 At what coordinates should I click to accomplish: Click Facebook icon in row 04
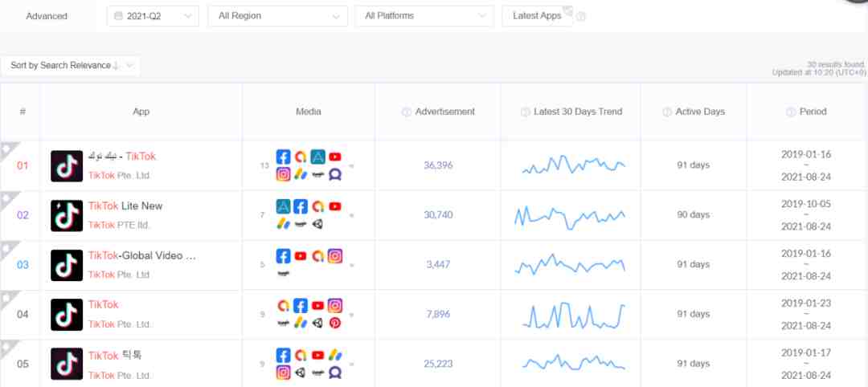pyautogui.click(x=301, y=305)
